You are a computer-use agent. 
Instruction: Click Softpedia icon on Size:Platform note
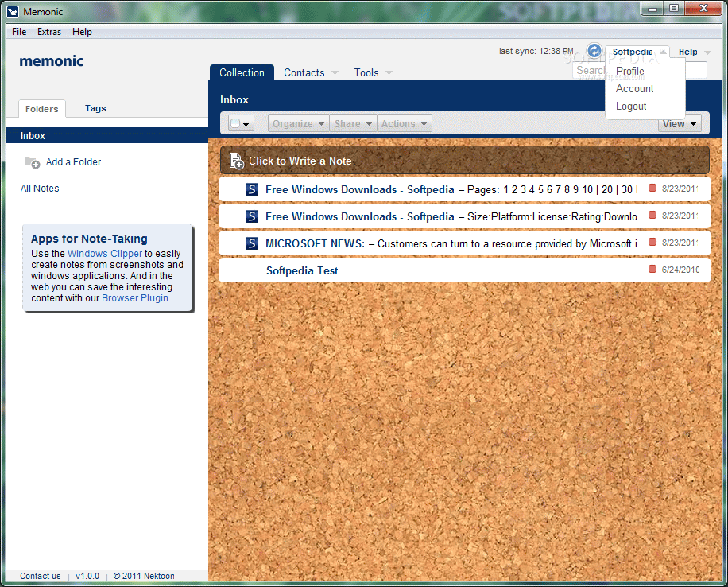coord(252,216)
